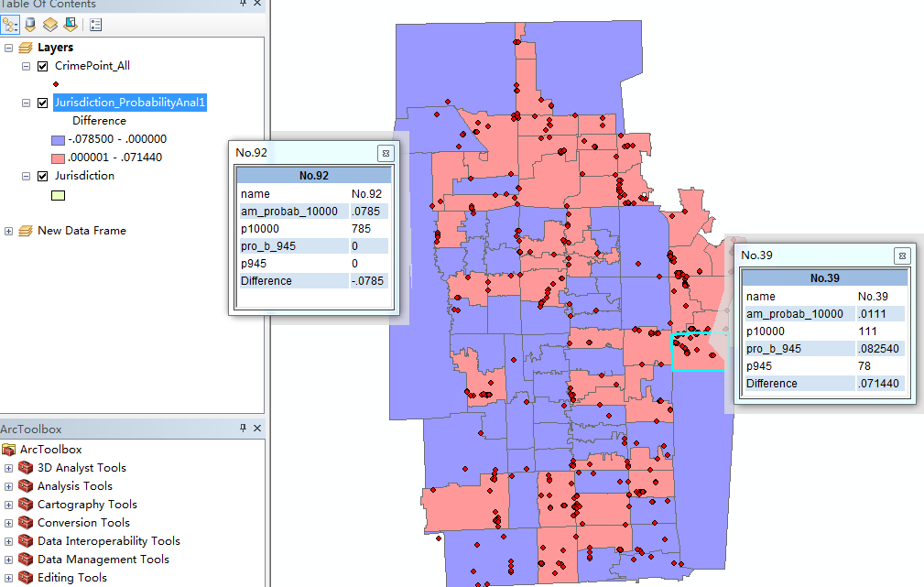Click the Difference legend heading

pyautogui.click(x=99, y=121)
